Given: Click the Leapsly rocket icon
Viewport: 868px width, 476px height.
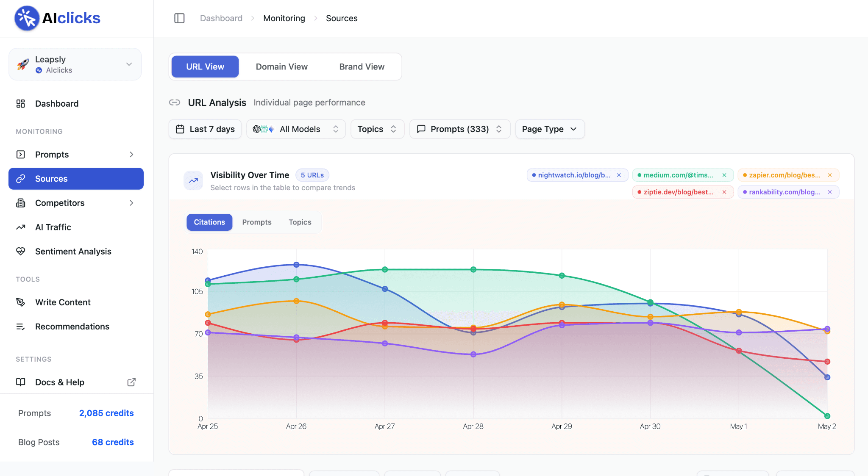Looking at the screenshot, I should [x=23, y=64].
